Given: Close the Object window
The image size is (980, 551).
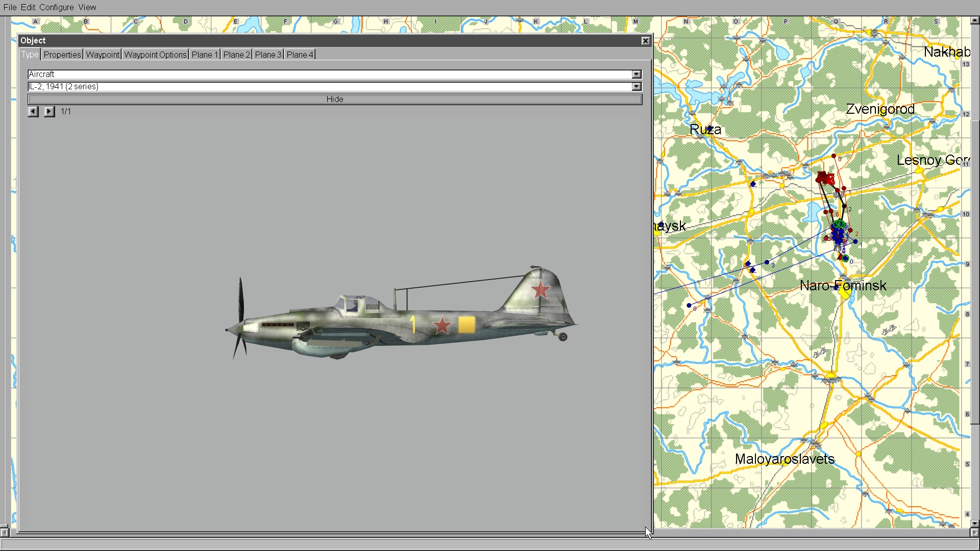Looking at the screenshot, I should click(x=645, y=41).
